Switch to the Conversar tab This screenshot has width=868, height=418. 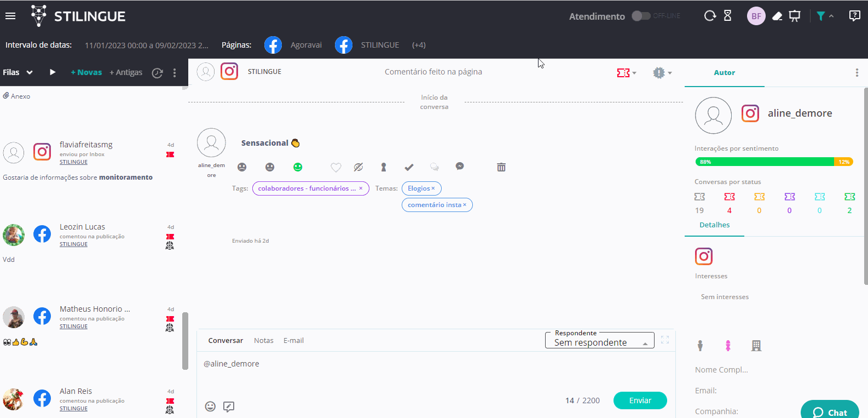(225, 341)
